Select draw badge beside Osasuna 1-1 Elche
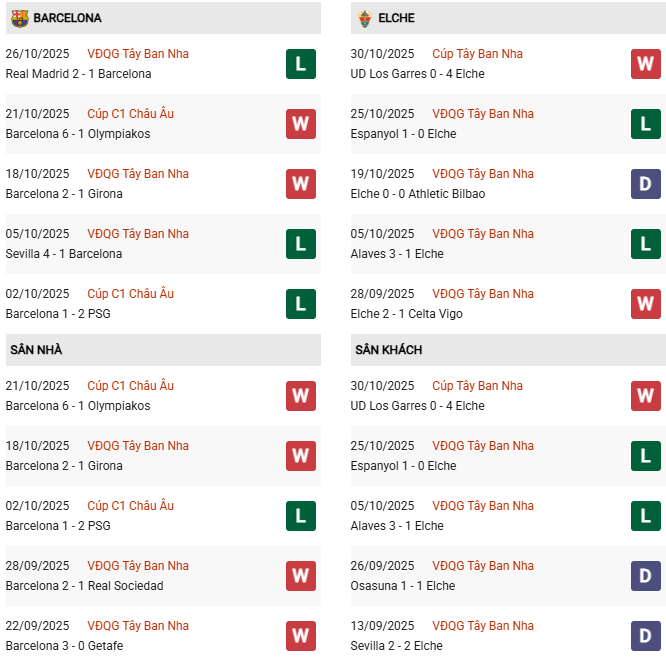 click(645, 576)
